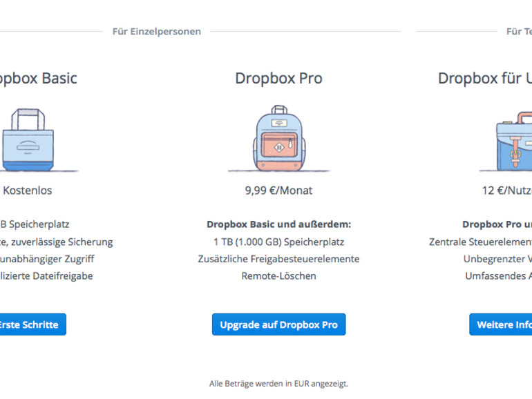Click the Dropbox business briefcase icon
The image size is (532, 399).
point(515,143)
